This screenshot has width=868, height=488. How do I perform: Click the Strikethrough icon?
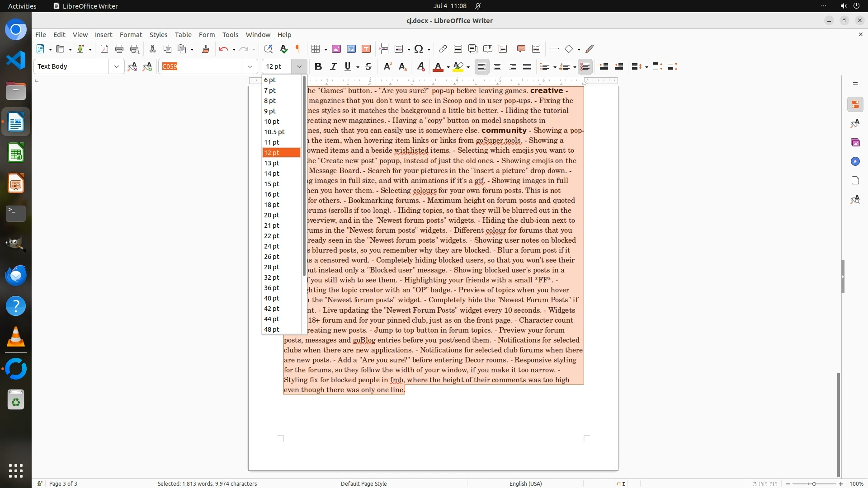pos(368,66)
